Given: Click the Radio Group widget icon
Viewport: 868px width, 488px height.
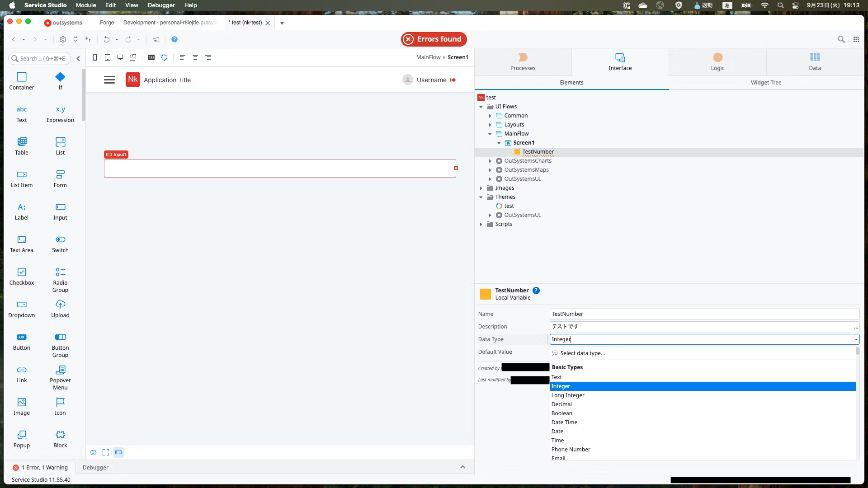Looking at the screenshot, I should tap(60, 272).
